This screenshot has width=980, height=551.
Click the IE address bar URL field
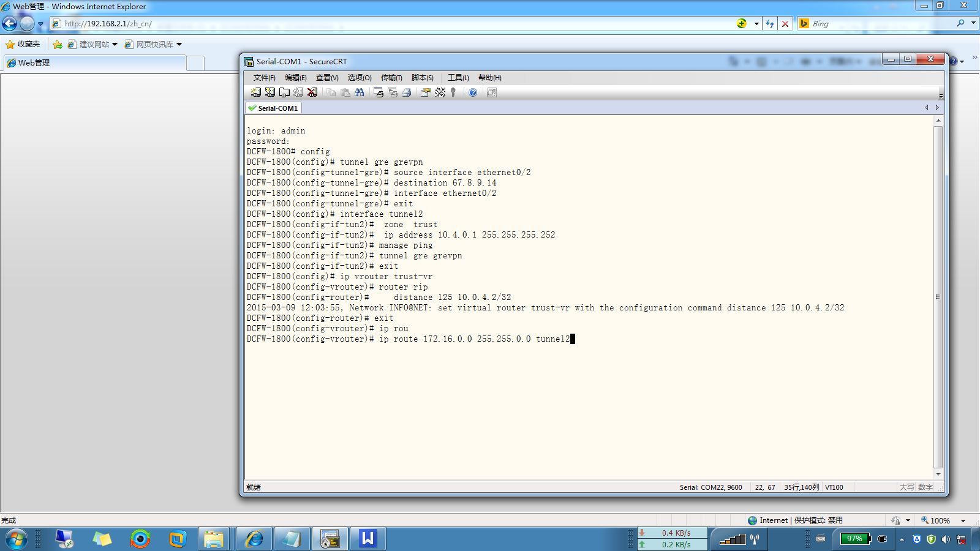(x=392, y=23)
